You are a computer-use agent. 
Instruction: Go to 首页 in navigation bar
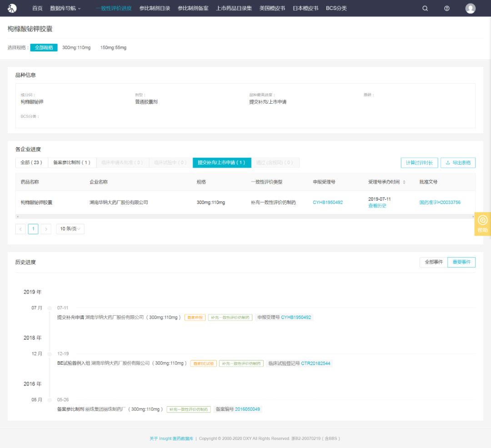[37, 9]
